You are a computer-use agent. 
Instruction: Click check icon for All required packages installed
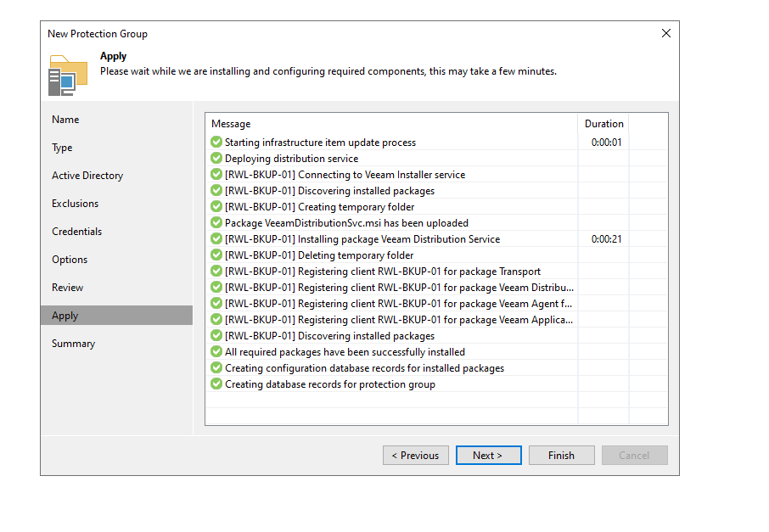(x=216, y=351)
